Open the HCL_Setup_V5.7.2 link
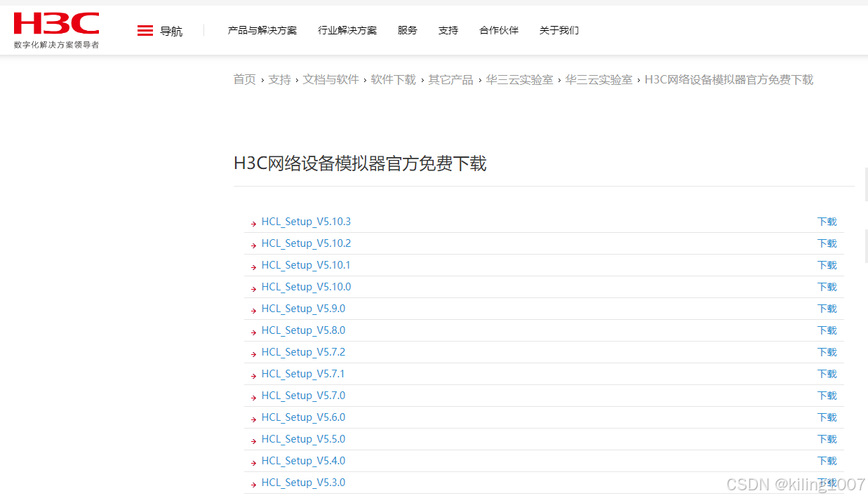 click(x=303, y=352)
